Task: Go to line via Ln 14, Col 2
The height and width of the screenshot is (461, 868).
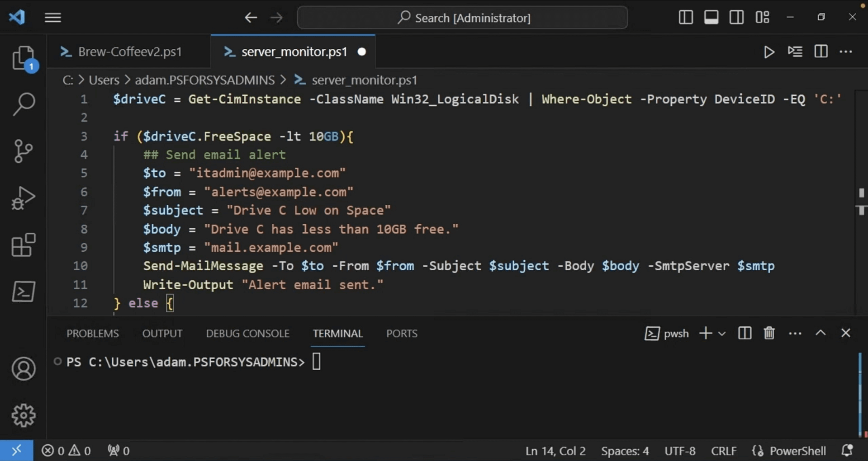Action: click(555, 451)
